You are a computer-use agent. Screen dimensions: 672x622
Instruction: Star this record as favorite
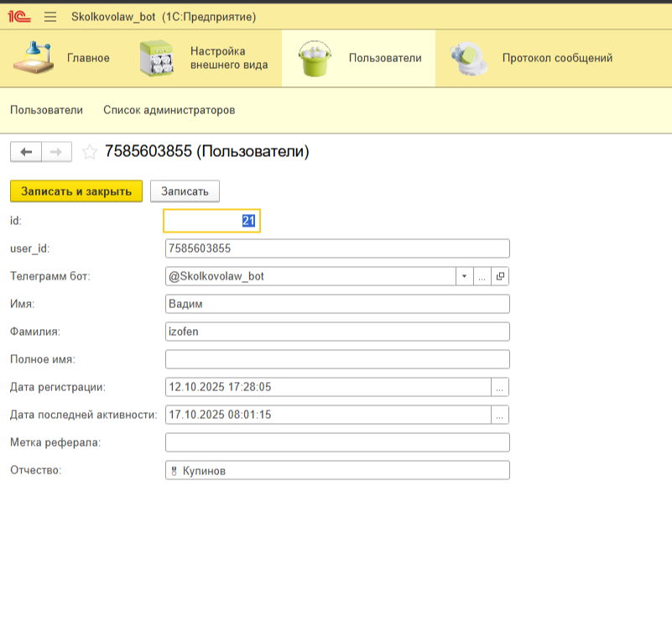pyautogui.click(x=89, y=152)
